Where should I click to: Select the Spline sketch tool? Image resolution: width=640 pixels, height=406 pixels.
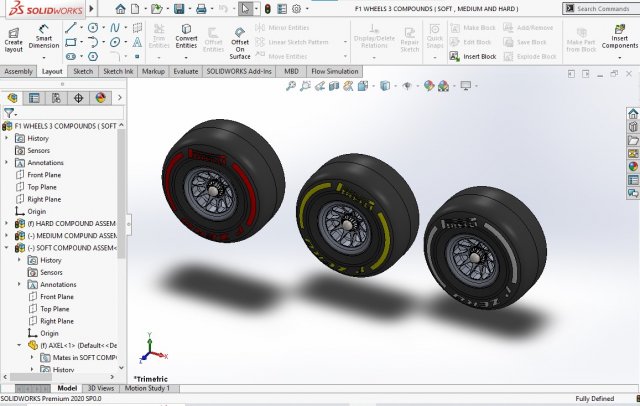point(115,28)
